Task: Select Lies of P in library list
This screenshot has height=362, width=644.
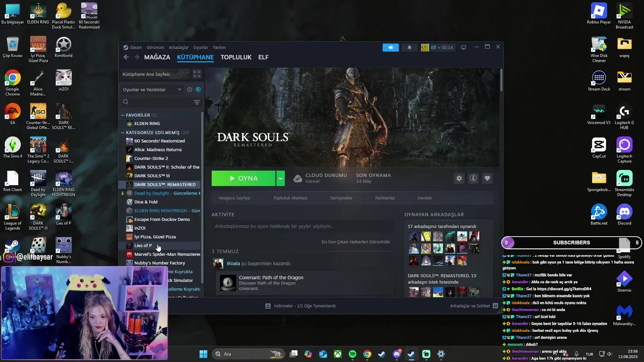Action: coord(160,246)
